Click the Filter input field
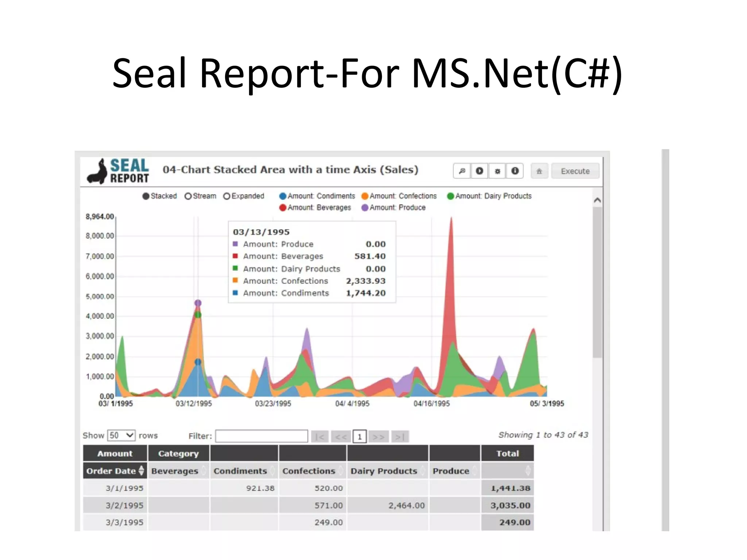 [x=262, y=436]
